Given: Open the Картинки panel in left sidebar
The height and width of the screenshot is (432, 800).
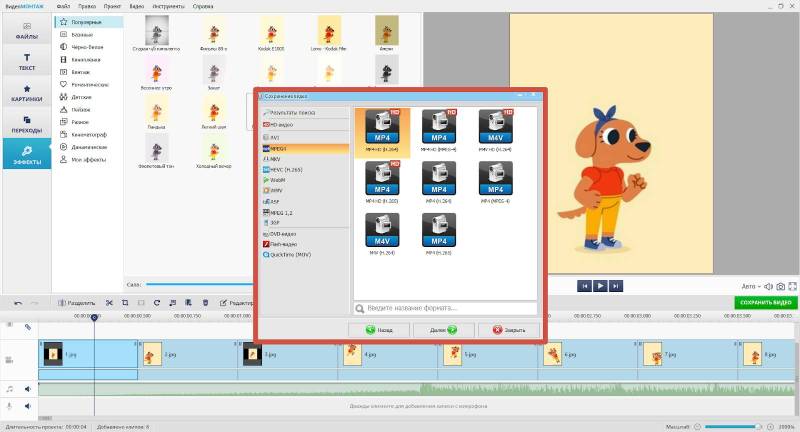Looking at the screenshot, I should tap(27, 93).
